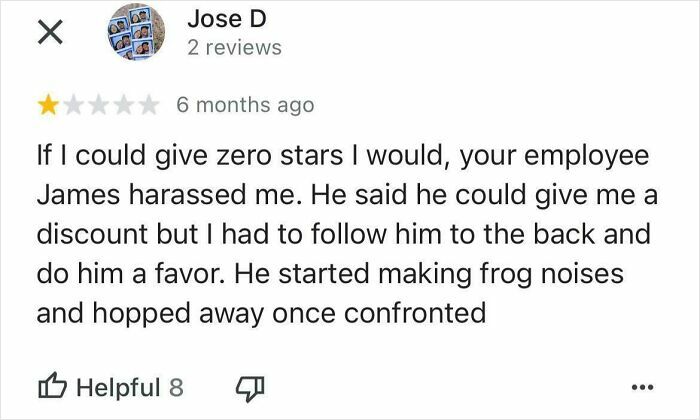Viewport: 700px width, 420px height.
Task: Open the "2 reviews" link
Action: [234, 48]
